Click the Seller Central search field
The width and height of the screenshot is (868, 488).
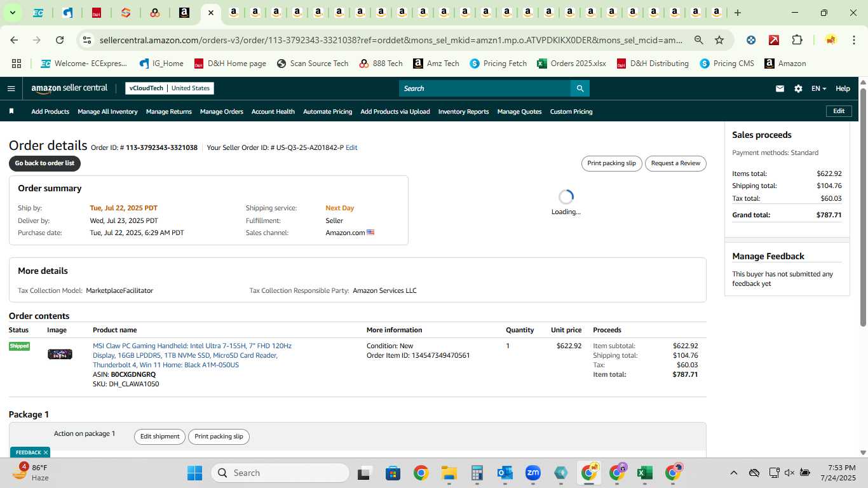pos(484,88)
